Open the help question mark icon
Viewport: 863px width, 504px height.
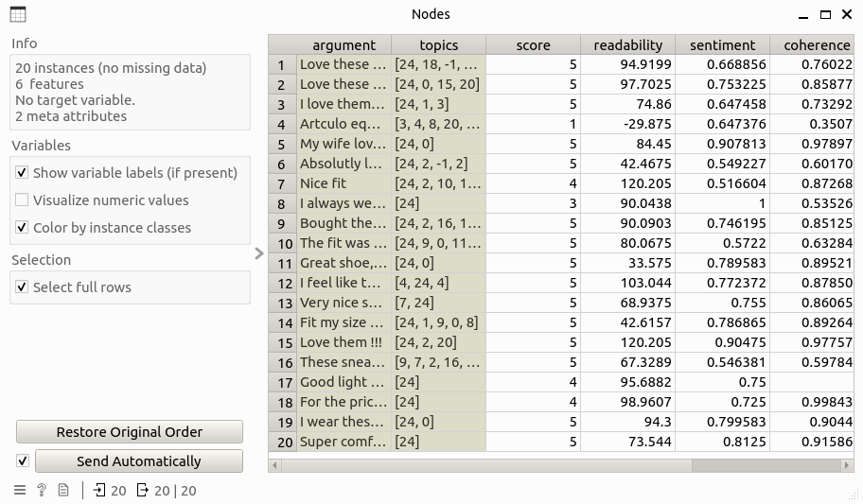coord(42,490)
